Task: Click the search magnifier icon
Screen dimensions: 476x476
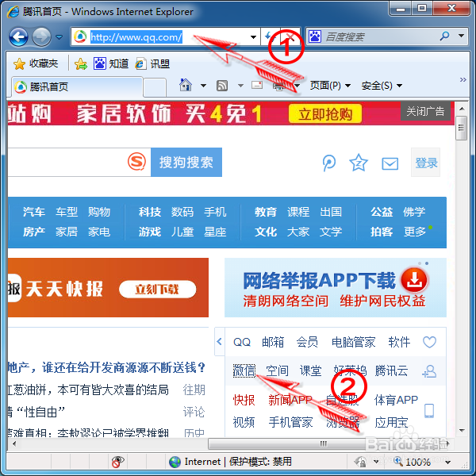Action: pos(444,36)
